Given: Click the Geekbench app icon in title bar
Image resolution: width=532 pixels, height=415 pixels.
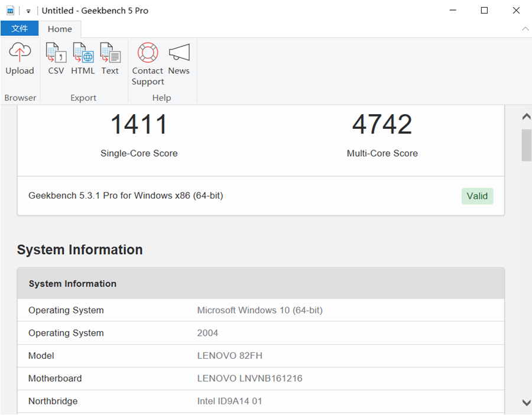Looking at the screenshot, I should pyautogui.click(x=11, y=11).
